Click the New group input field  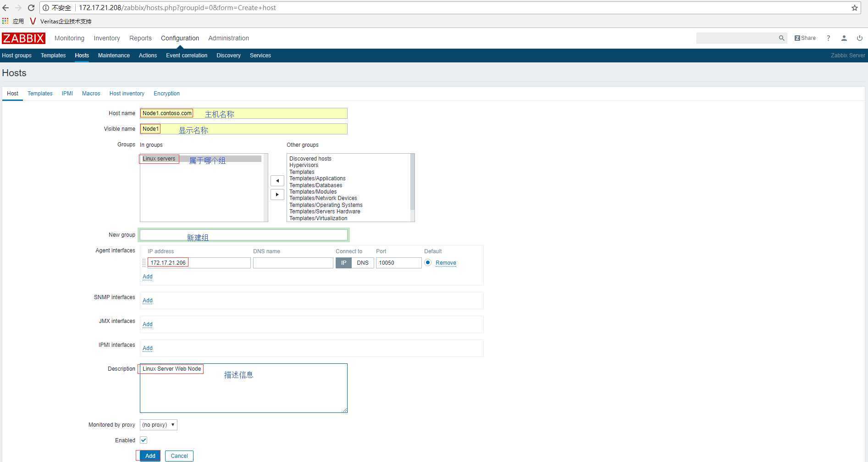coord(243,235)
